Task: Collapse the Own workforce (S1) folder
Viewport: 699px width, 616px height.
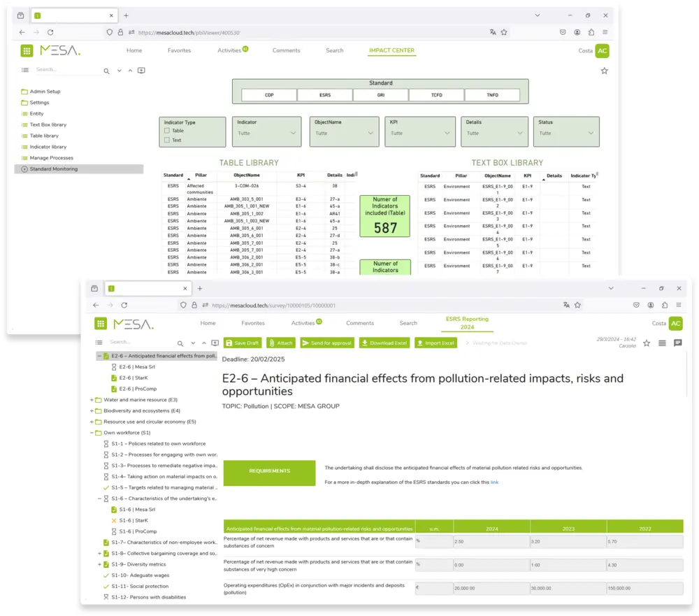Action: [x=93, y=434]
